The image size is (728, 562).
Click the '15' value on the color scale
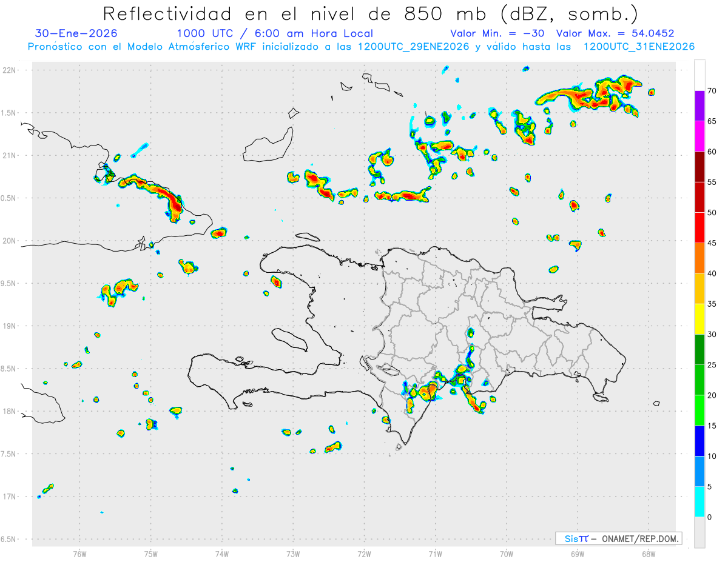(712, 426)
